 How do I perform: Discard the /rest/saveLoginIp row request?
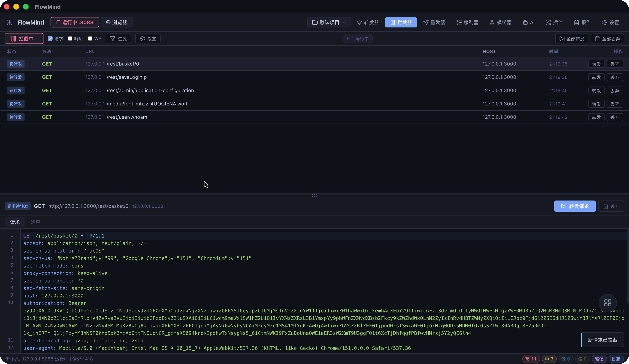614,77
